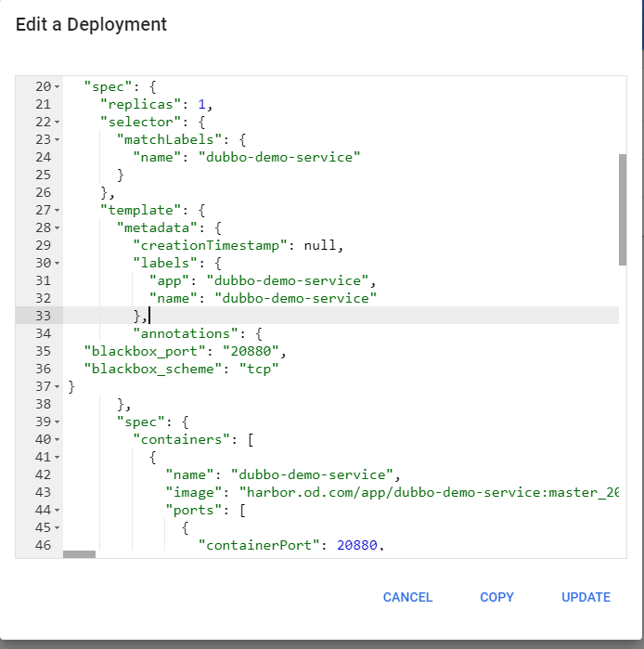Click line number 34 in the gutter
The height and width of the screenshot is (649, 644).
(x=43, y=333)
